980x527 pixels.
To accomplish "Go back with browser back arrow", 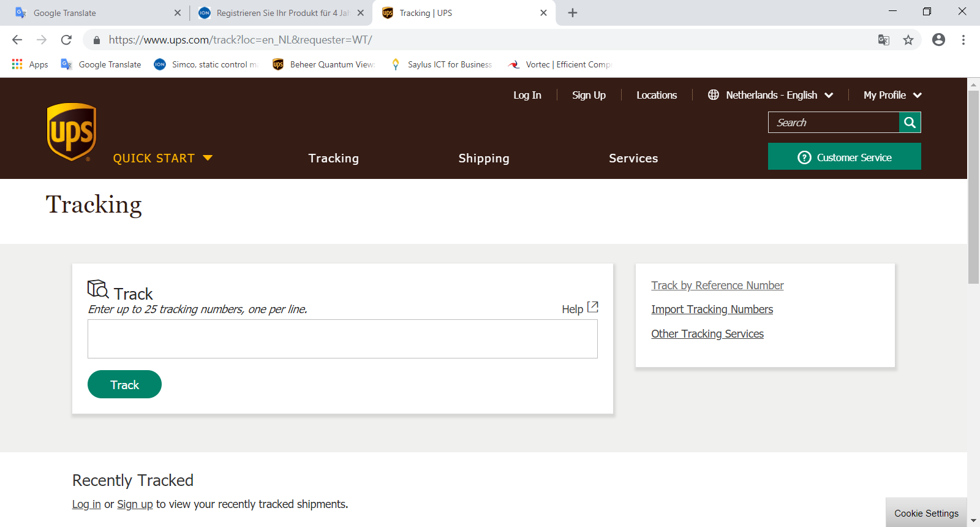I will 17,40.
